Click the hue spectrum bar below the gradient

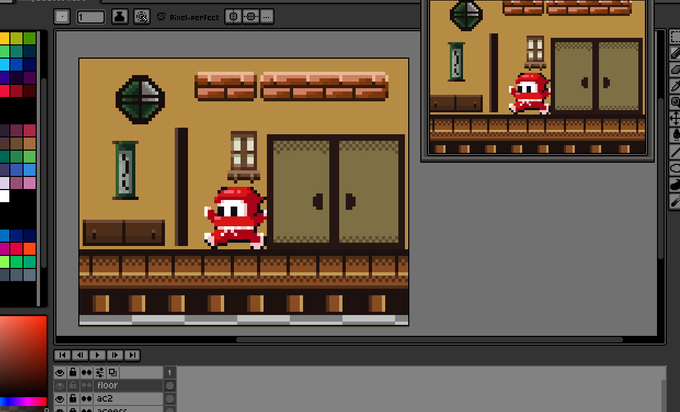click(23, 401)
